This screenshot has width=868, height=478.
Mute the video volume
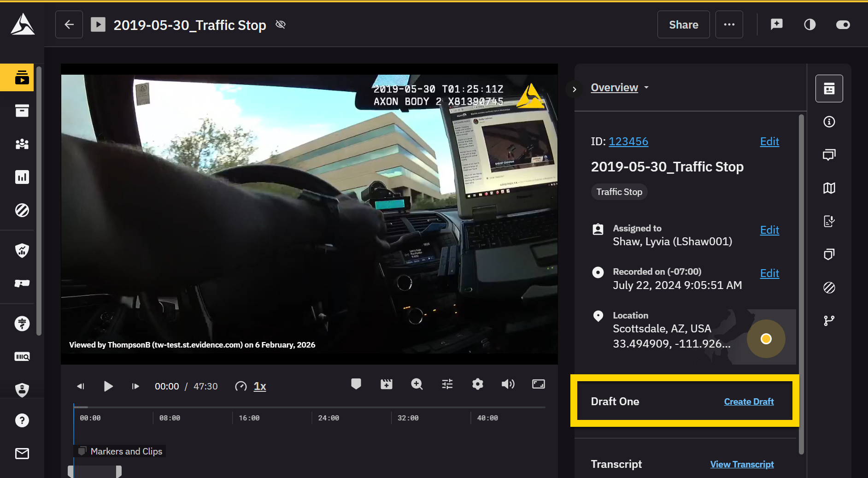tap(508, 384)
